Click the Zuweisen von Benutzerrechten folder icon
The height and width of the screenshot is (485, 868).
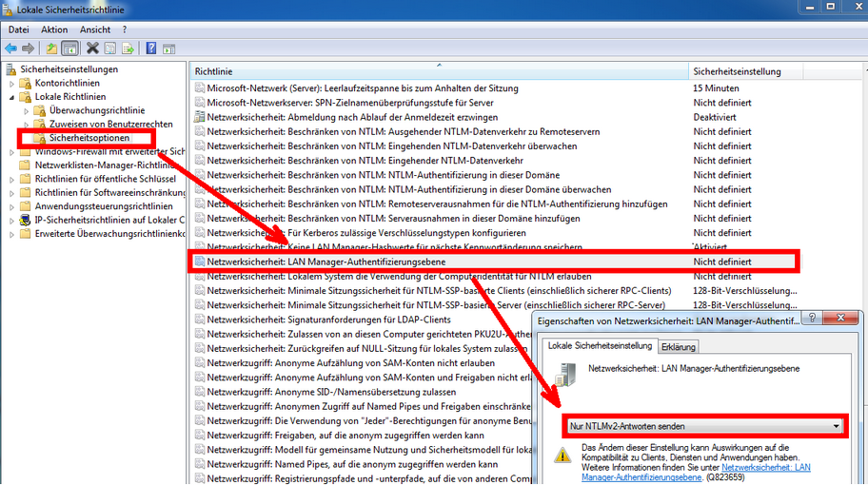point(39,124)
